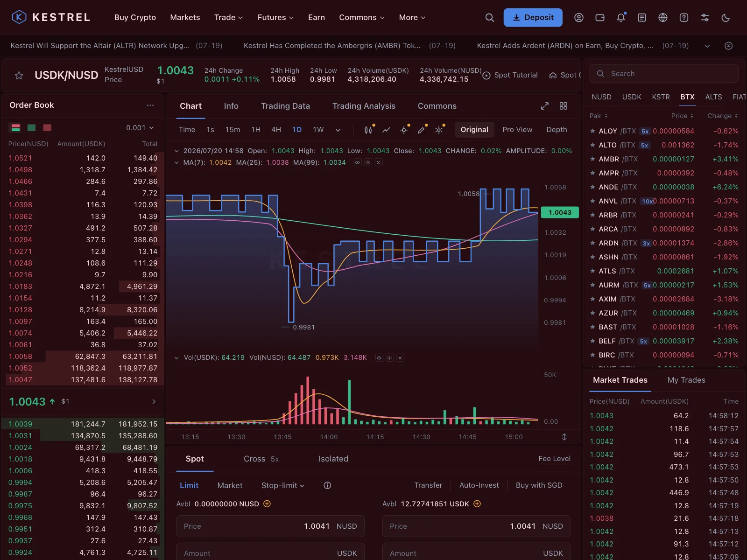Viewport: 747px width, 560px height.
Task: Select the 1W chart interval
Action: coord(318,130)
